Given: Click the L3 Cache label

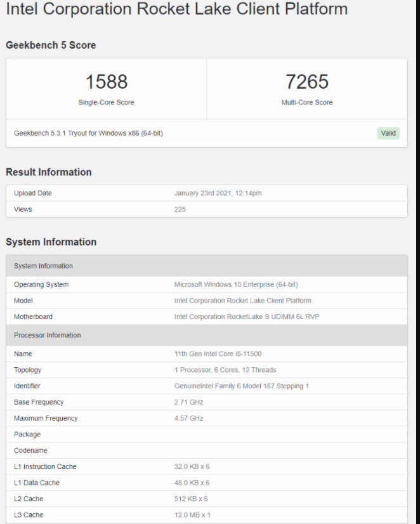Looking at the screenshot, I should point(29,515).
